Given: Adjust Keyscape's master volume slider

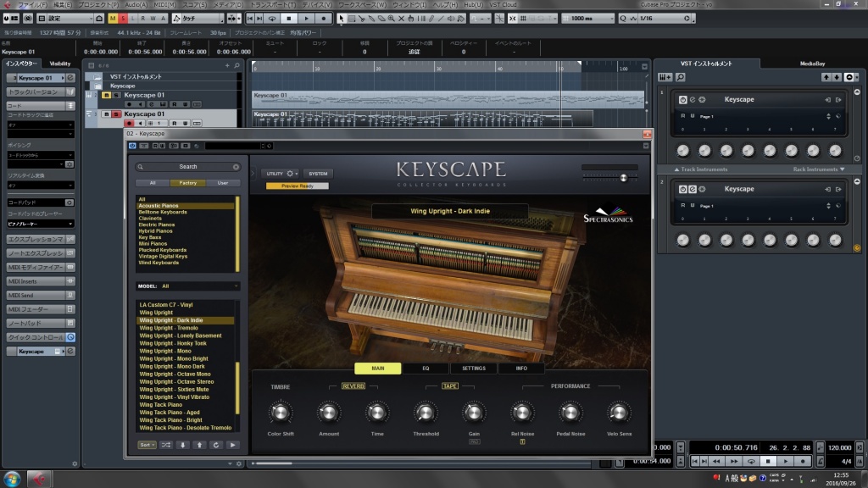Looking at the screenshot, I should pos(623,177).
